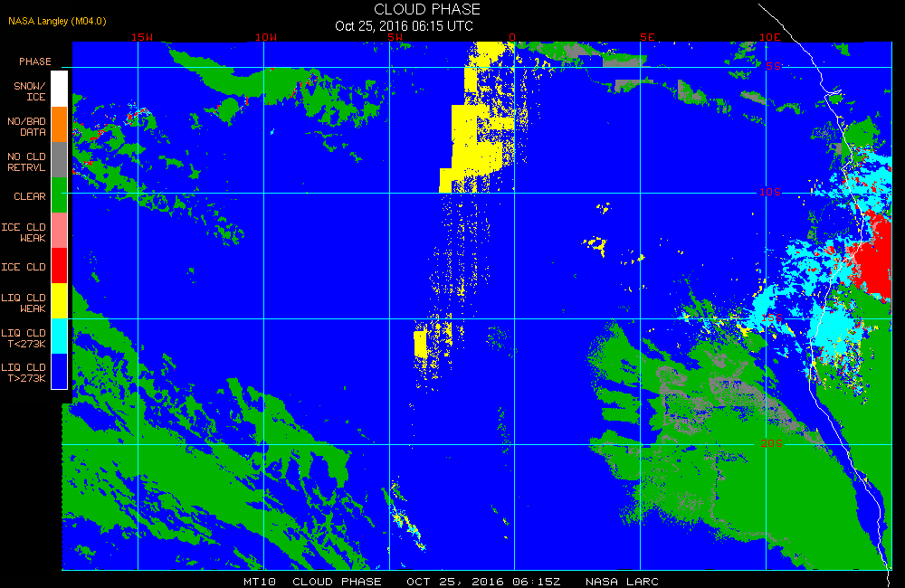Click the SNOW/ICE legend label

pos(30,91)
